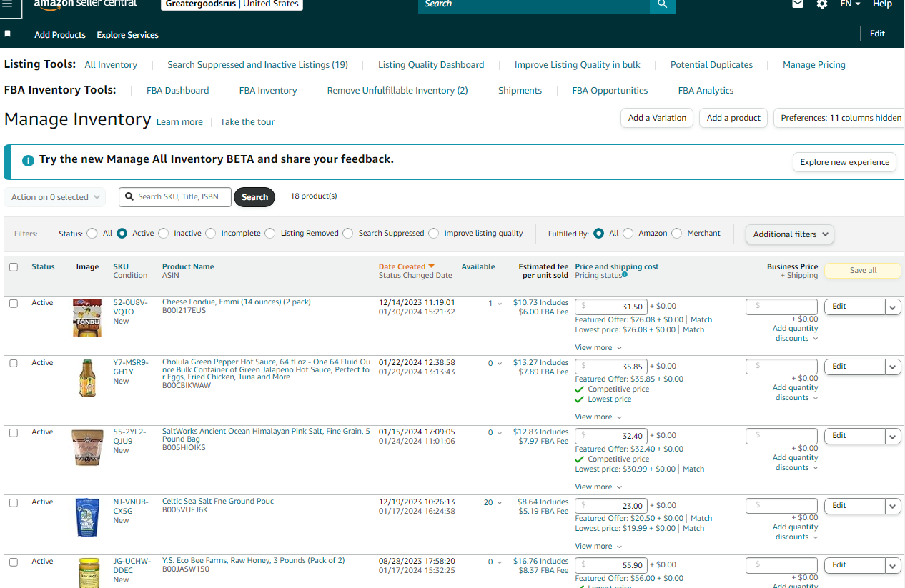Click the Date Created sort arrow

[432, 266]
